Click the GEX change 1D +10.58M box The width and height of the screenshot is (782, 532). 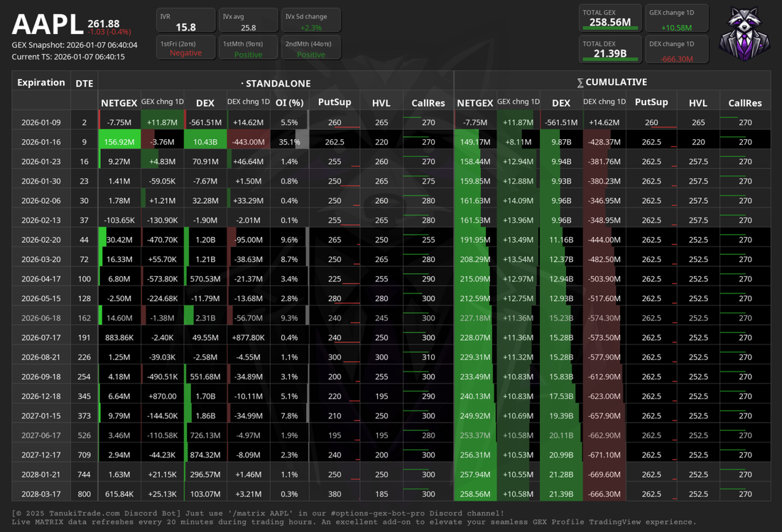(677, 18)
